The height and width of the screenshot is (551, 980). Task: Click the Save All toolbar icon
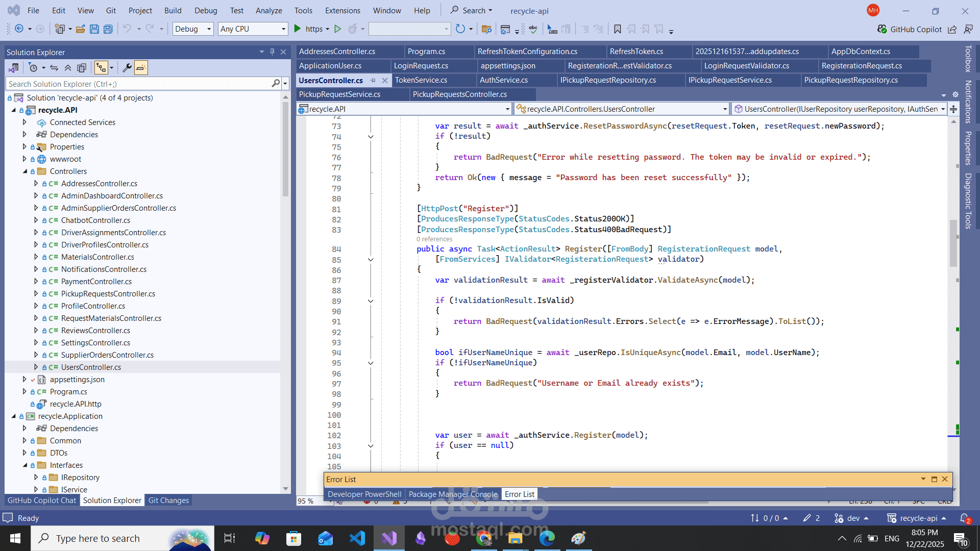click(x=108, y=29)
